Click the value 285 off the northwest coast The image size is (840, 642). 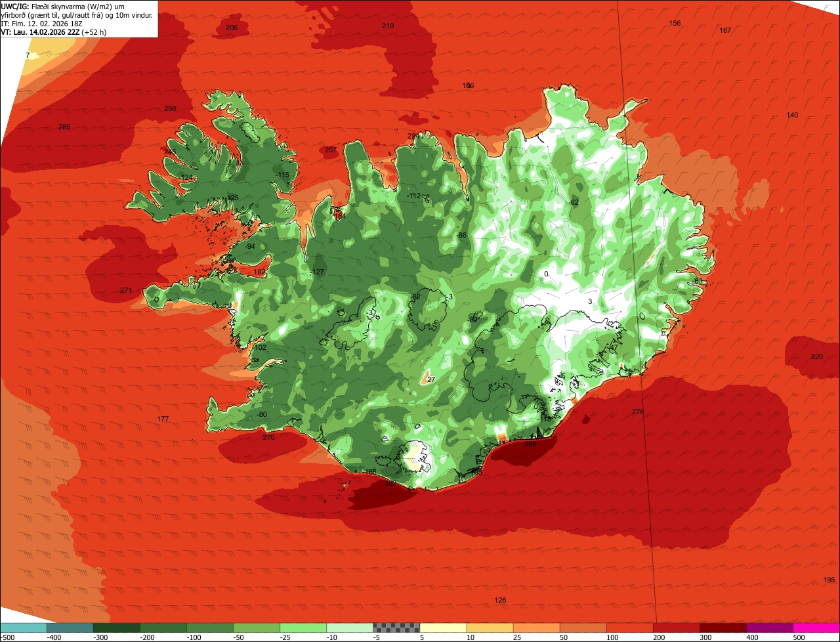tap(64, 127)
